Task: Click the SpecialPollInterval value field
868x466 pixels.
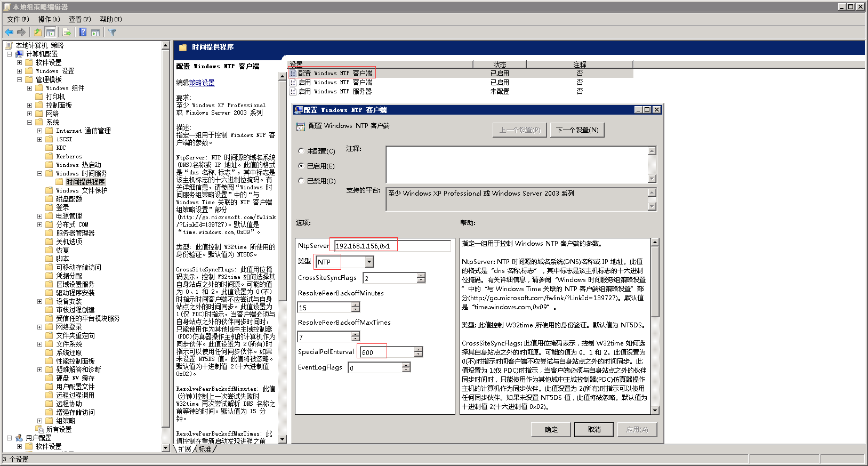Action: coord(387,352)
